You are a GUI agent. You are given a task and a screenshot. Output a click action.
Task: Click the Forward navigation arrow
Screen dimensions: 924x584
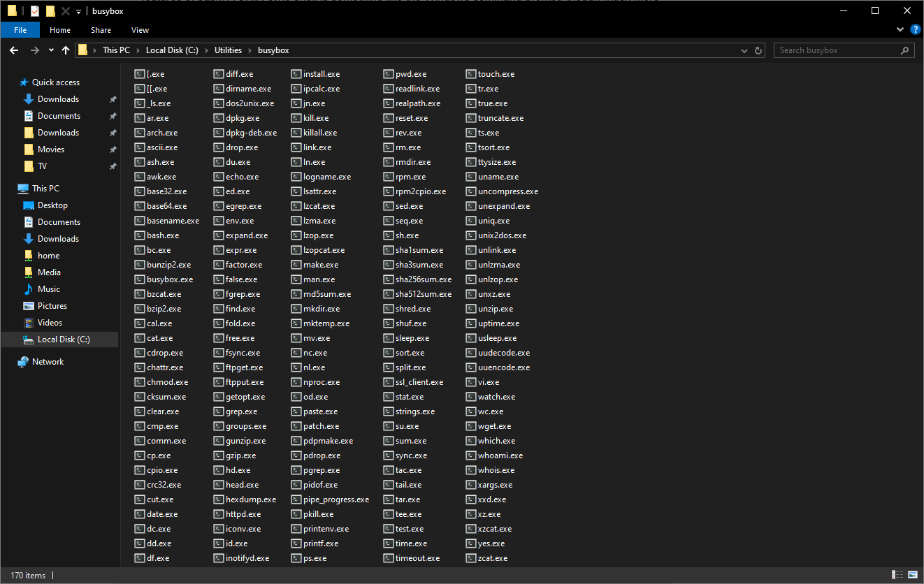click(x=34, y=50)
